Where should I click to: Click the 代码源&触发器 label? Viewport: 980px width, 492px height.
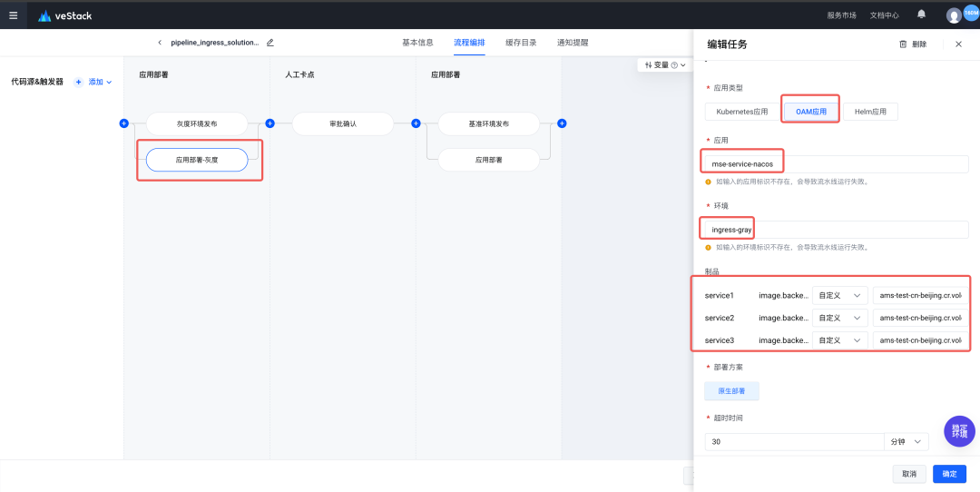pos(37,82)
